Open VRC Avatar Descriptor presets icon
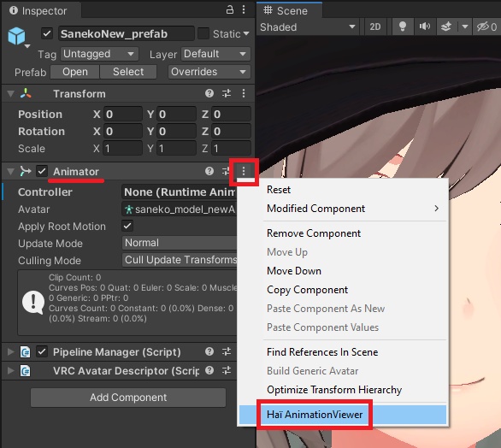This screenshot has height=448, width=501. [x=227, y=371]
